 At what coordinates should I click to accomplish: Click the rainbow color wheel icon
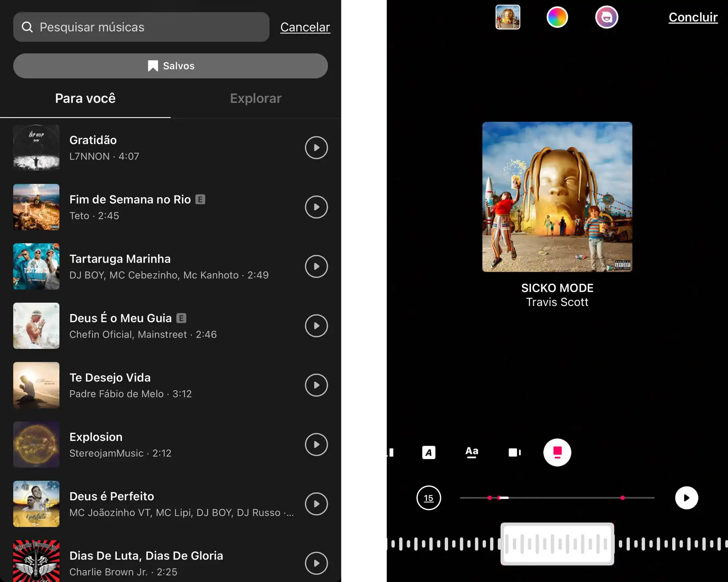557,17
